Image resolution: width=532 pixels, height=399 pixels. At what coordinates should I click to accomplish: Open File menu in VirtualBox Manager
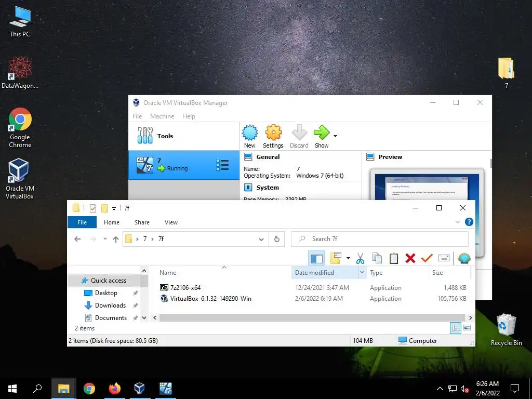coord(137,116)
